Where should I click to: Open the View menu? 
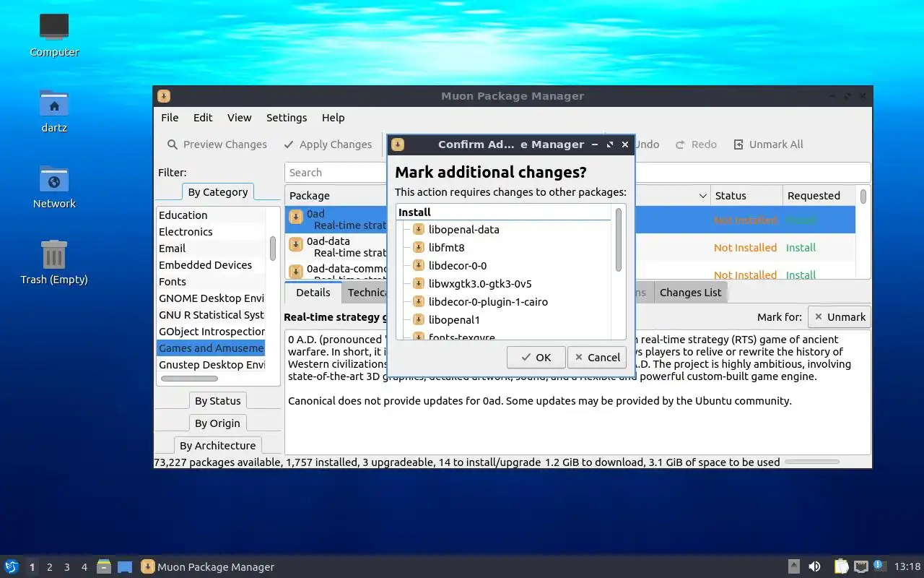pyautogui.click(x=239, y=118)
